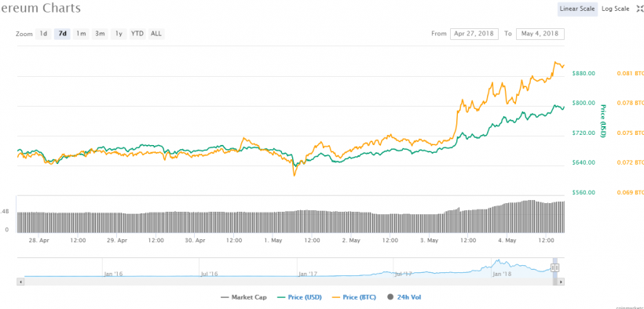Image resolution: width=644 pixels, height=309 pixels.
Task: Toggle the Price (USD) legend series
Action: (299, 297)
